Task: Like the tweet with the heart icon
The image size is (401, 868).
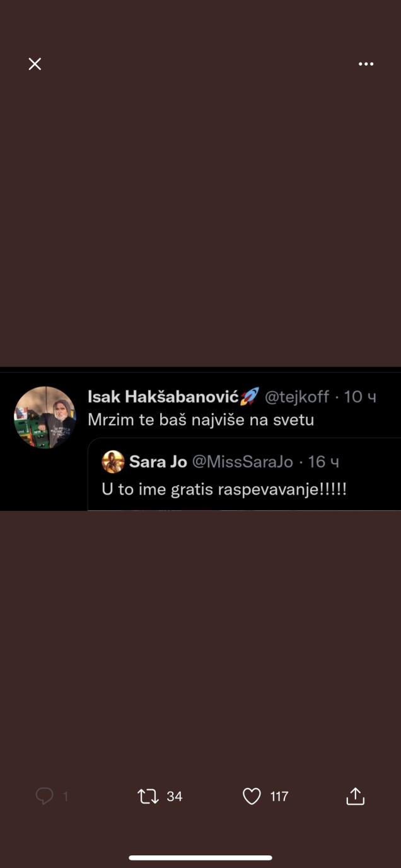Action: [x=252, y=797]
